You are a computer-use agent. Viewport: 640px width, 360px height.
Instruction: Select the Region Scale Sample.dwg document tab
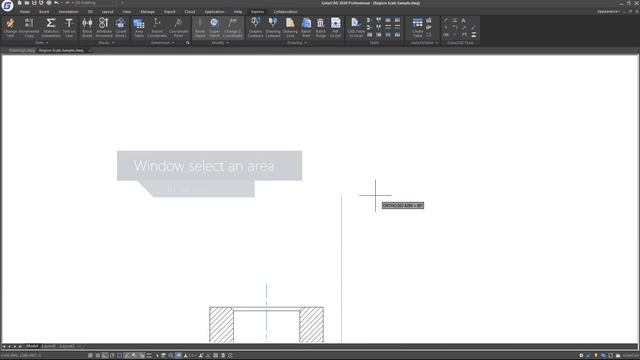pyautogui.click(x=61, y=51)
